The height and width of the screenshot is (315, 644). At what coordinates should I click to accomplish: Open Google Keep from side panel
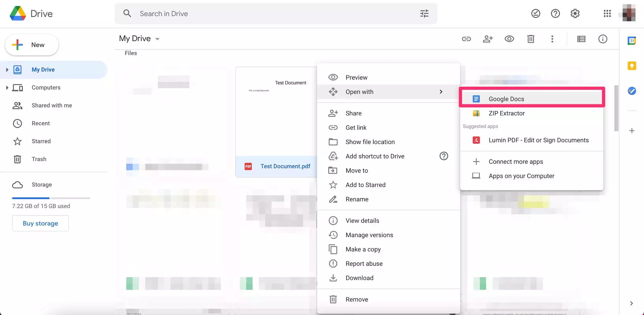pyautogui.click(x=631, y=66)
